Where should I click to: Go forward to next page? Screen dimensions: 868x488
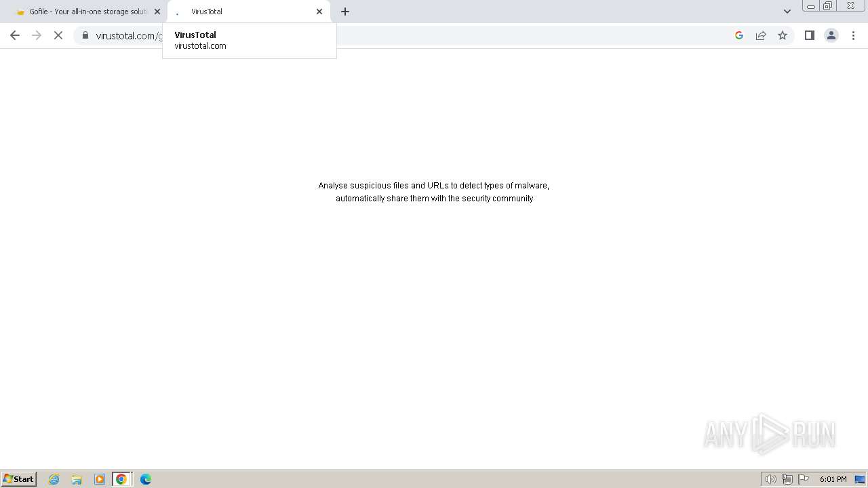37,36
